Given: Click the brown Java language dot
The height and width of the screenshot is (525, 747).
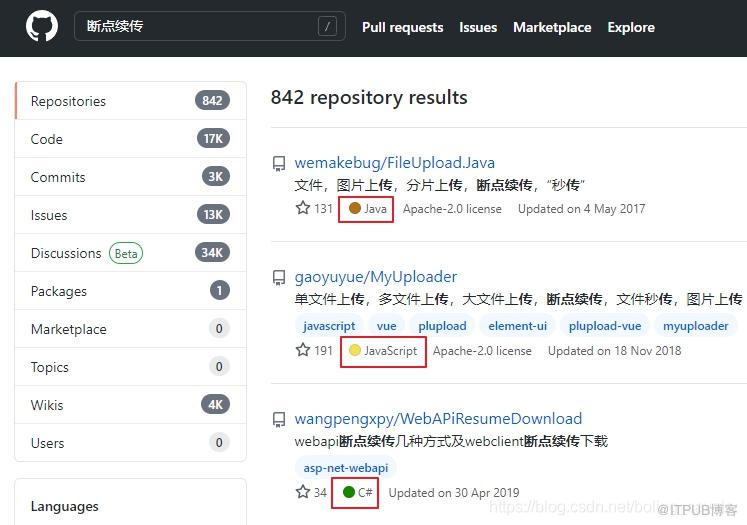Looking at the screenshot, I should click(354, 208).
